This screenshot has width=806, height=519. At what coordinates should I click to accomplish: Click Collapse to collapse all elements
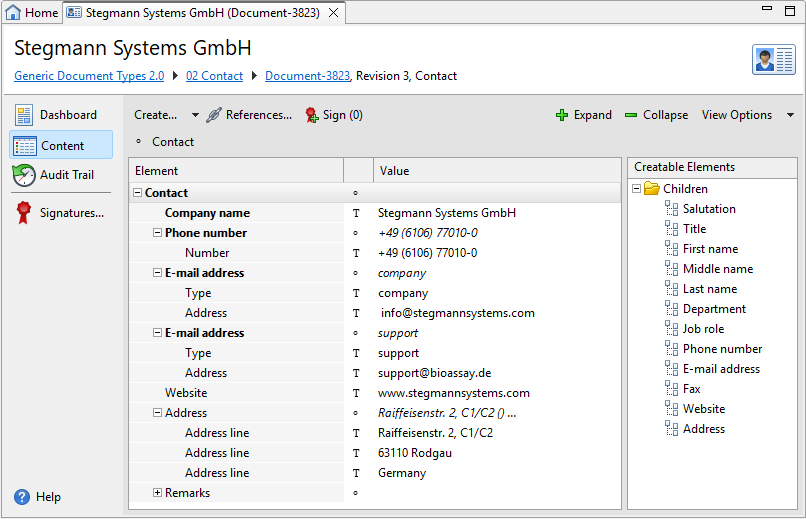coord(656,115)
